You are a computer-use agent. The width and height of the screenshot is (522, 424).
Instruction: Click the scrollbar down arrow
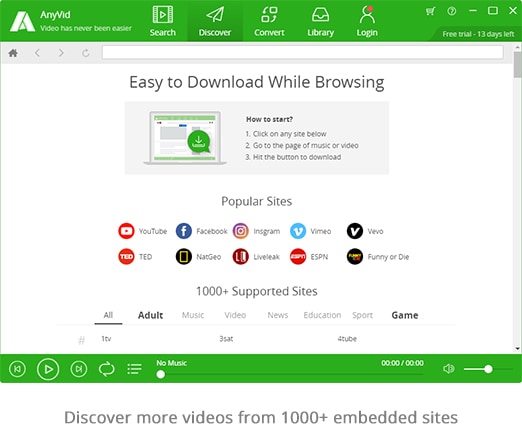[517, 349]
